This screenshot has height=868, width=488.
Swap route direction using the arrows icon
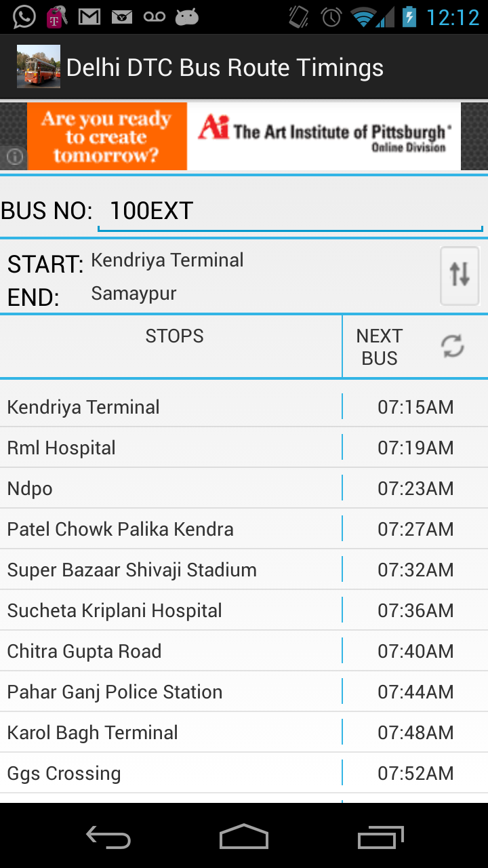tap(459, 276)
